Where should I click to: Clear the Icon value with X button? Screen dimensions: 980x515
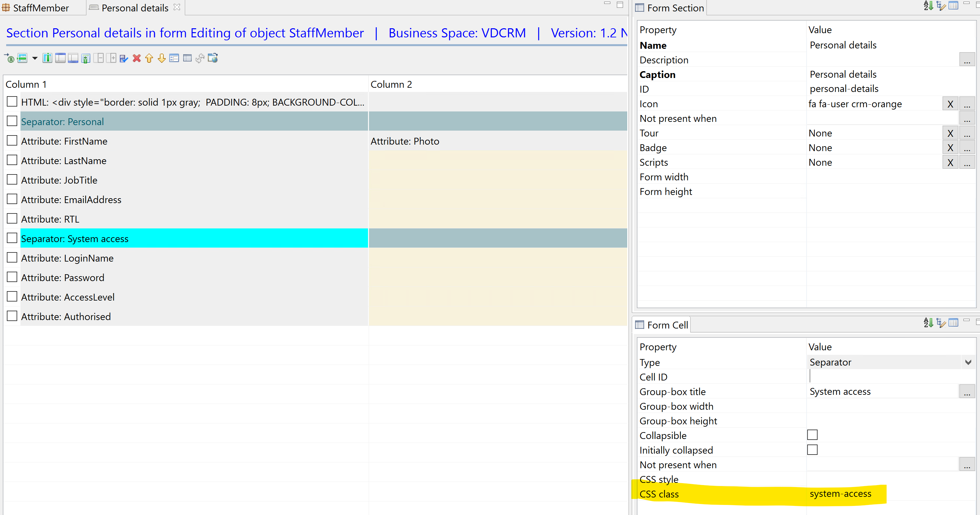[950, 104]
